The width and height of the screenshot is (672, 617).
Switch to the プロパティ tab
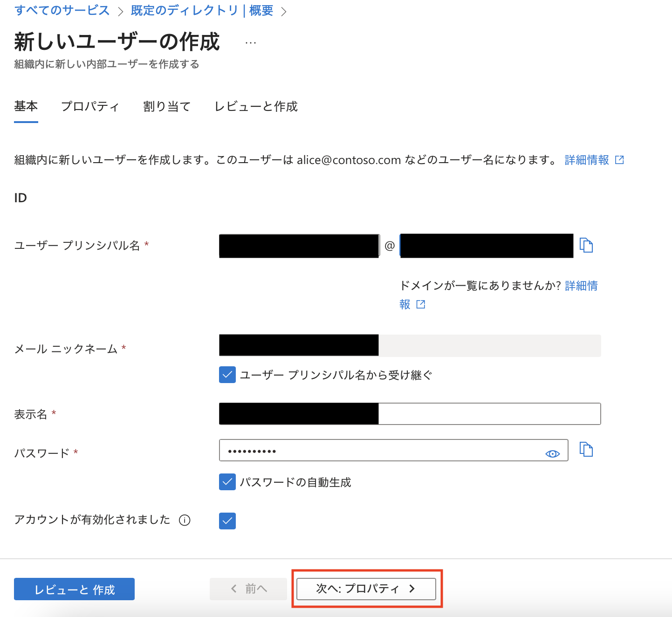90,107
